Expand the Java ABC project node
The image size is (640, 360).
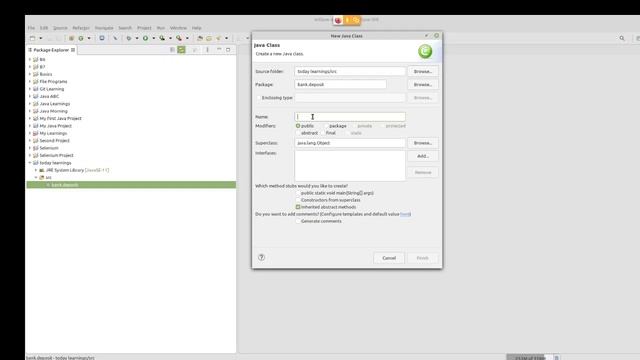[30, 96]
